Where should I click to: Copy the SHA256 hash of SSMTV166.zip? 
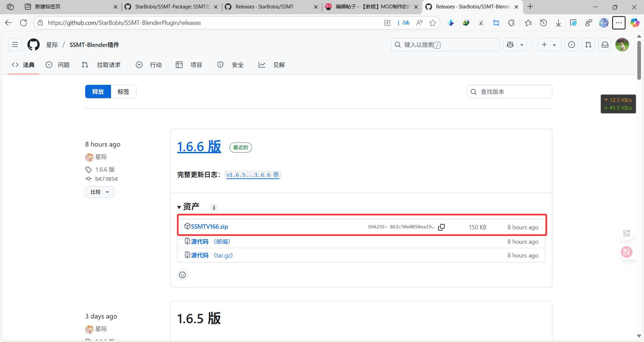441,227
